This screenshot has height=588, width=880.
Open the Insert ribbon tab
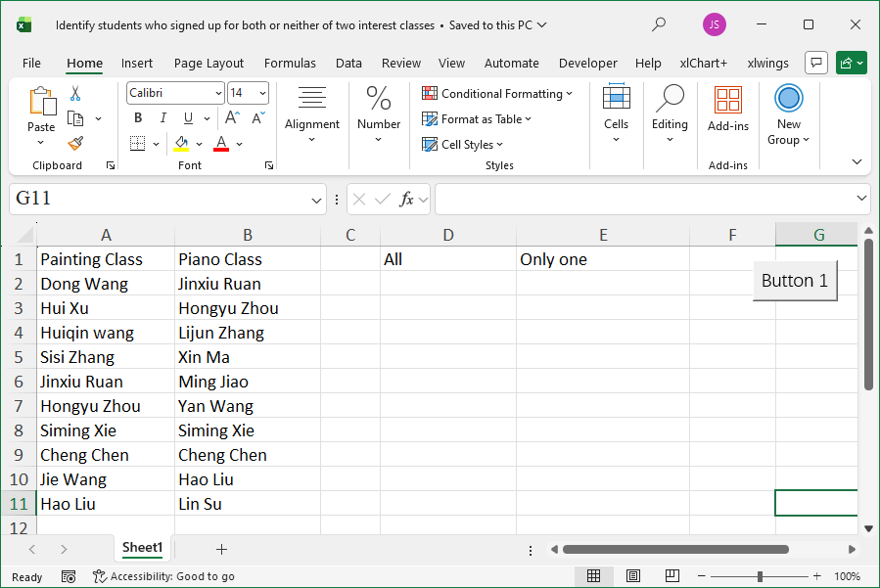(136, 63)
